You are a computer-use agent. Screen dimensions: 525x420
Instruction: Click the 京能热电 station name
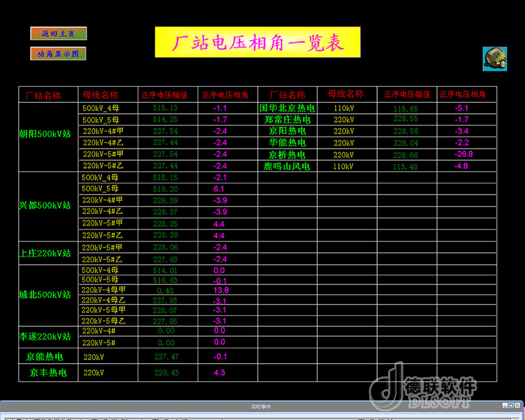(x=45, y=357)
